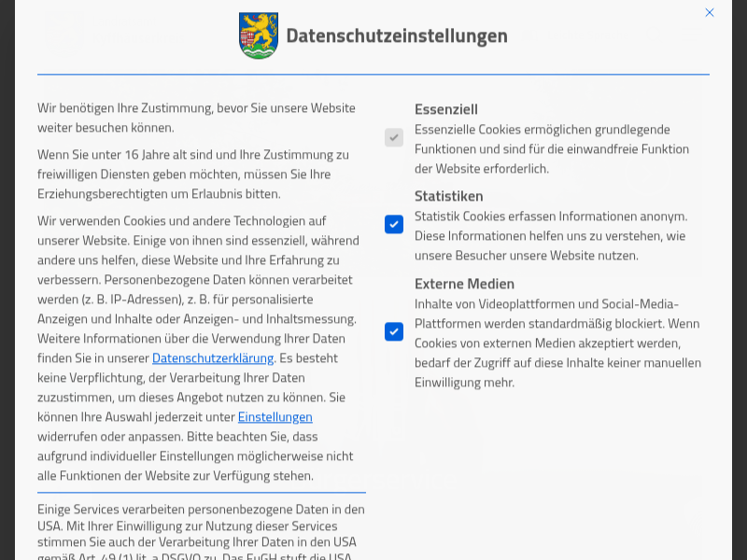747x560 pixels.
Task: Click the Datenschutzeinstellungen dialog title
Action: (x=397, y=35)
